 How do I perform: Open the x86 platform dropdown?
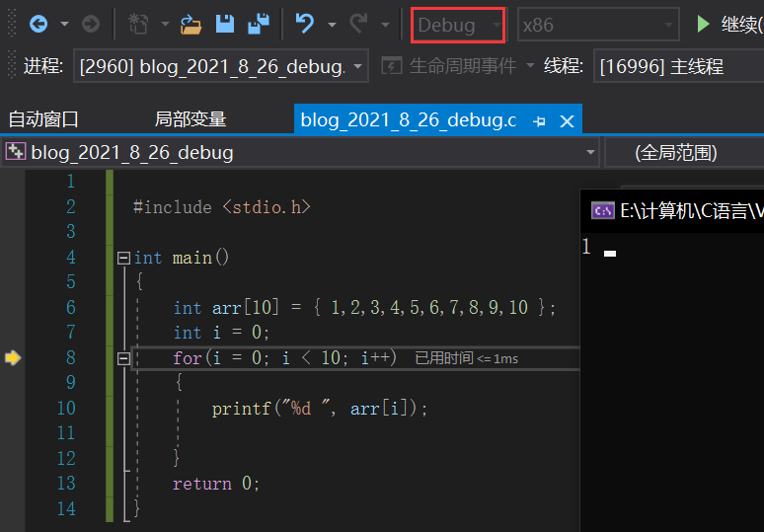click(598, 25)
